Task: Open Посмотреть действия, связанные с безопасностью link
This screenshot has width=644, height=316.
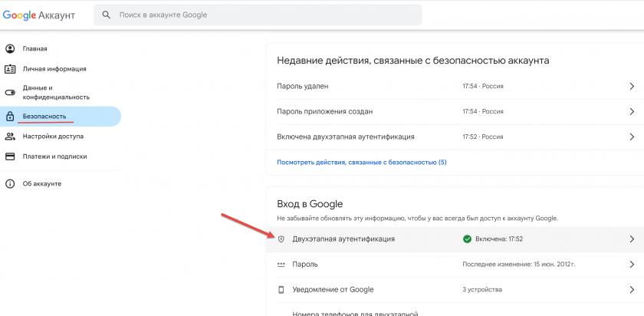Action: point(361,163)
